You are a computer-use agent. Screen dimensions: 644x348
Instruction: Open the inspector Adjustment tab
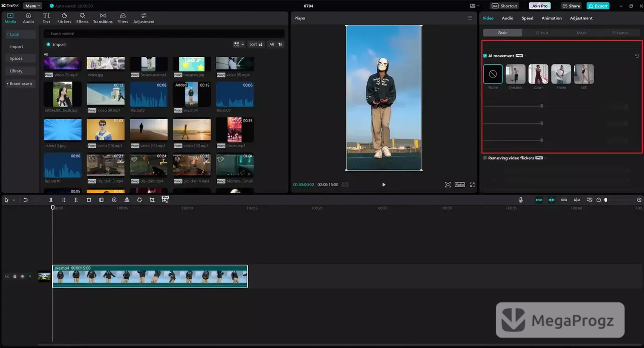[x=581, y=18]
